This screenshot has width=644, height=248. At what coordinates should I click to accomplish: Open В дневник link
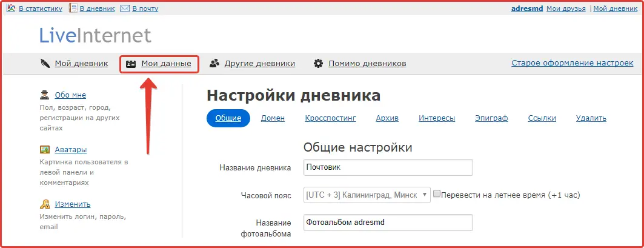click(98, 8)
